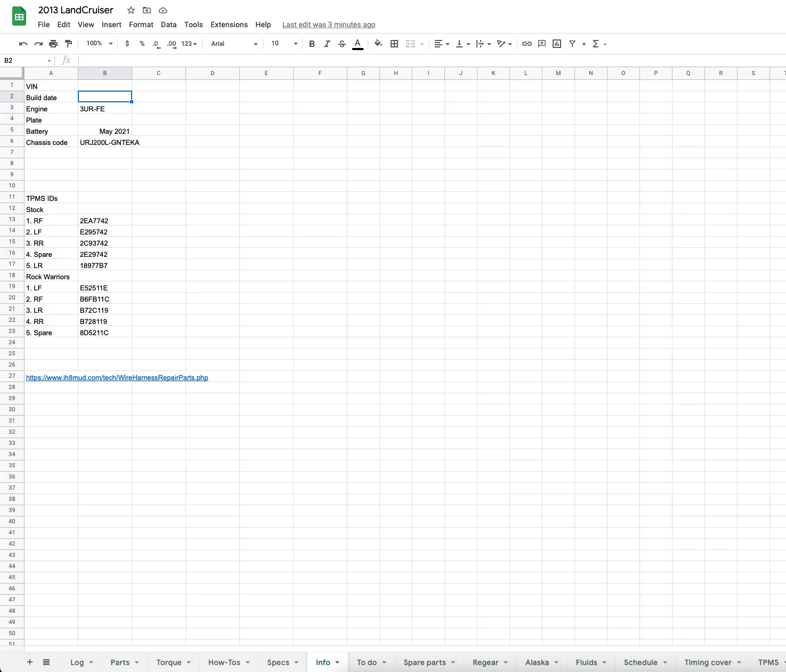Viewport: 786px width, 672px height.
Task: Open the Borders tool
Action: [394, 44]
